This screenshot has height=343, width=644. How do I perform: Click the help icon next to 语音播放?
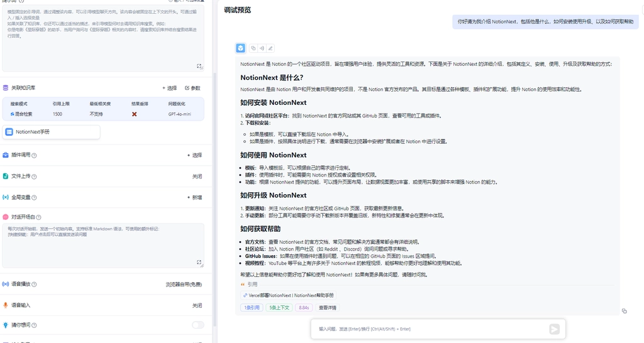[x=34, y=285]
